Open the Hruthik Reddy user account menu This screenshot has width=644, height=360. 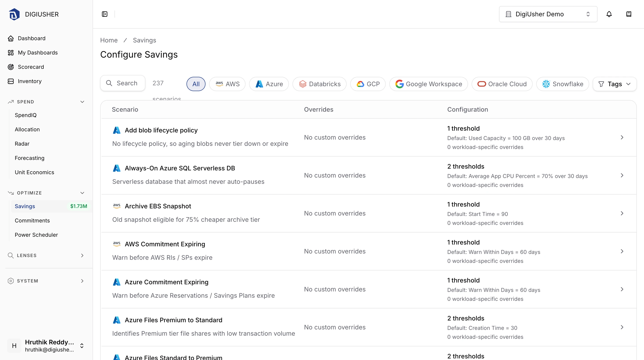point(47,345)
